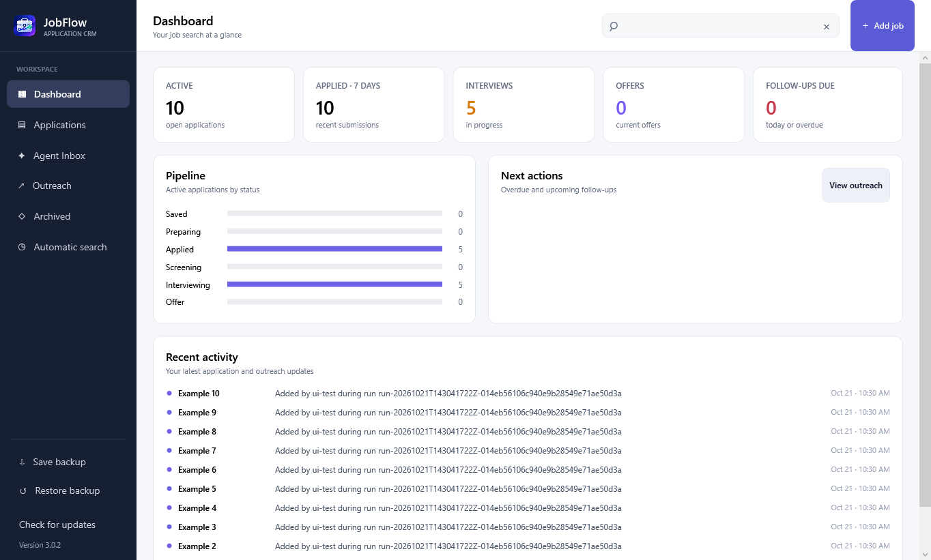The height and width of the screenshot is (560, 931).
Task: Click the Agent Inbox sparkle icon
Action: (22, 156)
